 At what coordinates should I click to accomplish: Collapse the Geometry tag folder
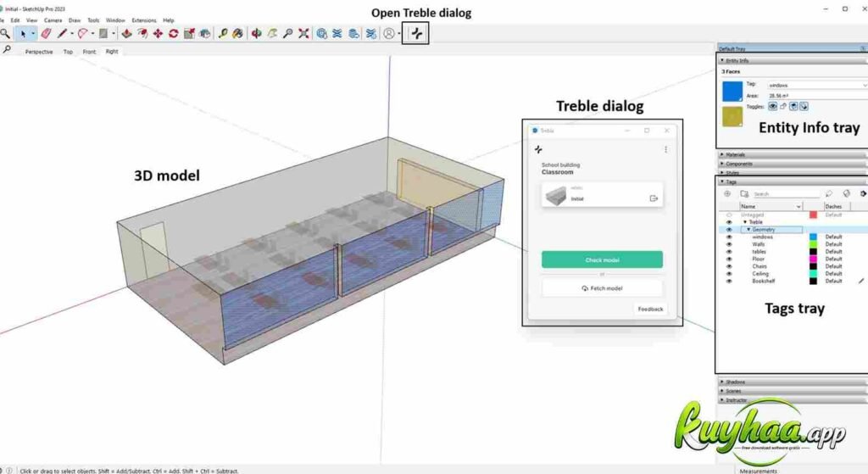pos(748,229)
